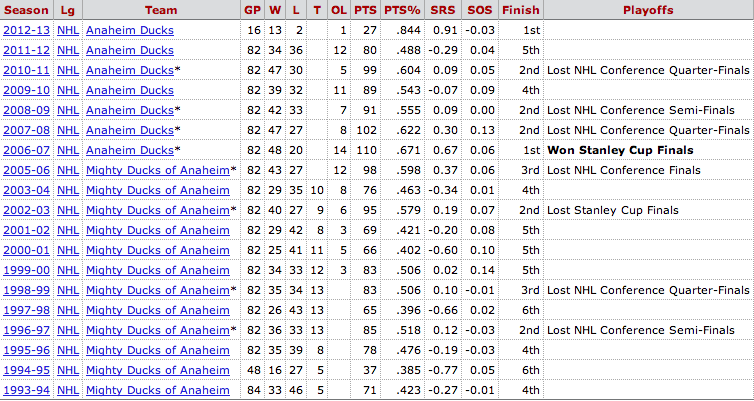Click NHL league link in 2010-11 row
Screen dimensions: 754x401
pyautogui.click(x=68, y=71)
